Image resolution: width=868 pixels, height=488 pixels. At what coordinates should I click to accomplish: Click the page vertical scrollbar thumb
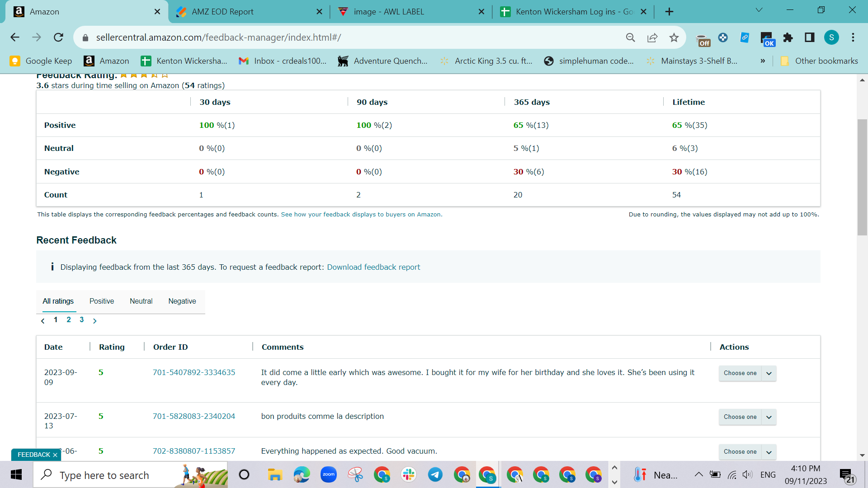tap(862, 177)
